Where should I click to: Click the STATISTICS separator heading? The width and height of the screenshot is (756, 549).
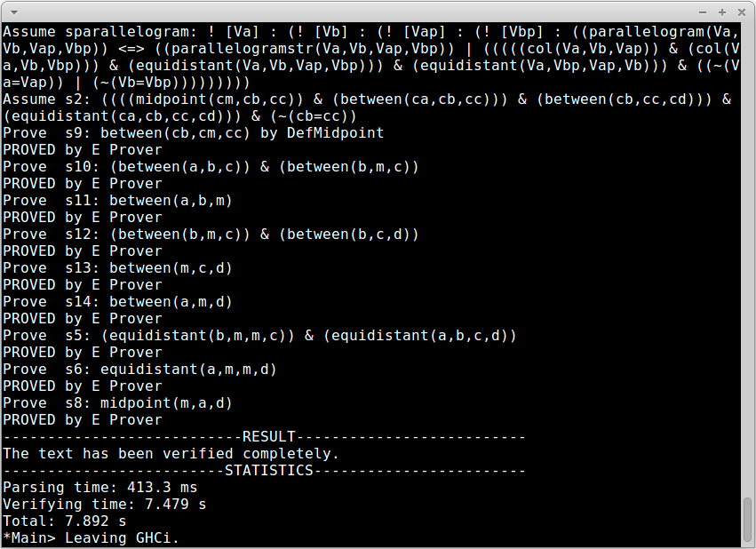(268, 470)
